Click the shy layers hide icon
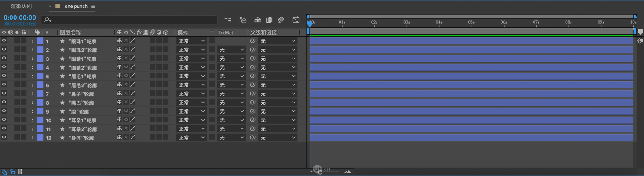This screenshot has width=644, height=176. coord(258,20)
